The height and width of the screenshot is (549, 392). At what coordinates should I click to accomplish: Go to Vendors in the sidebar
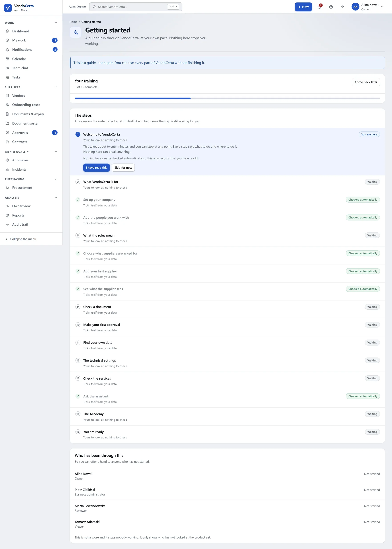coord(31,96)
